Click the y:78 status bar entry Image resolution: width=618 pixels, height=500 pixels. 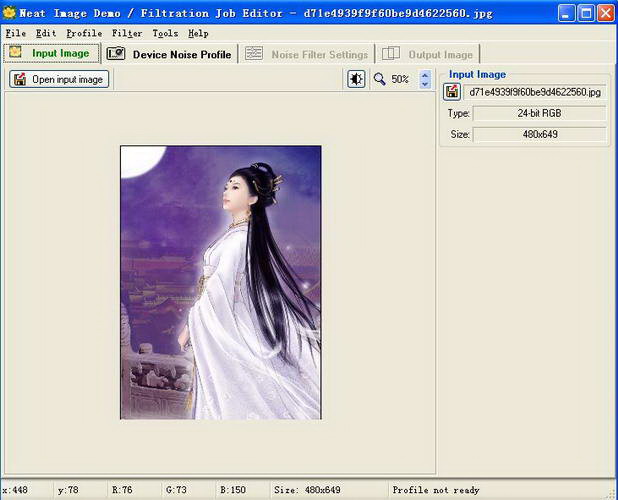tap(68, 490)
